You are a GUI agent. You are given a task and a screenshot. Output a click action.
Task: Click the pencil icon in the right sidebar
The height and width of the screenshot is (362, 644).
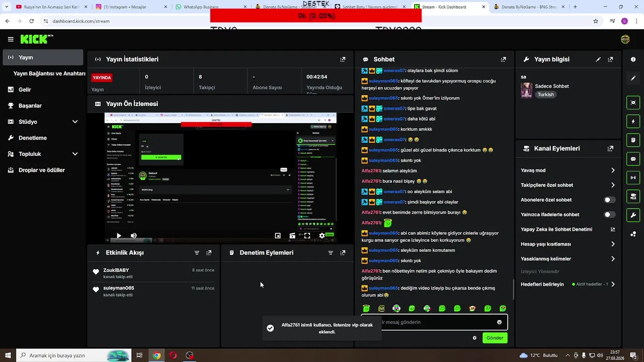coord(633,78)
